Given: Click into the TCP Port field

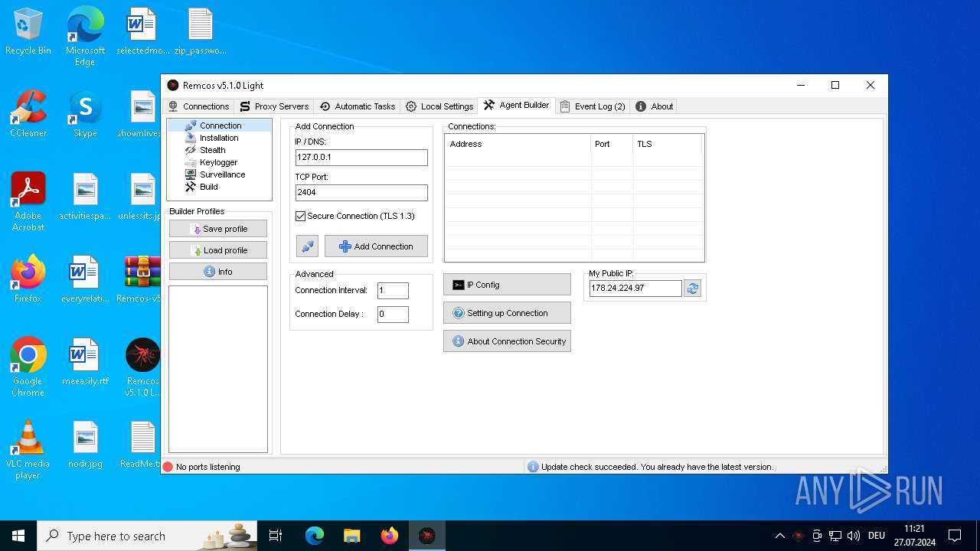Looking at the screenshot, I should (361, 192).
